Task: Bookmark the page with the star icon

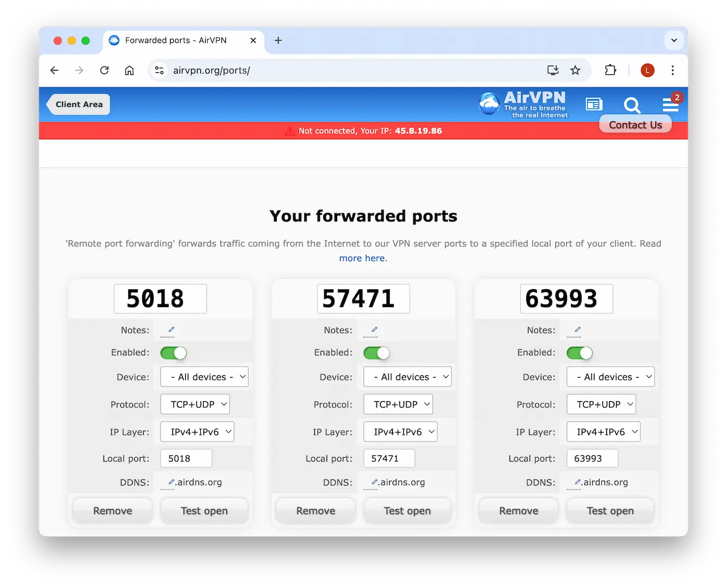Action: tap(575, 70)
